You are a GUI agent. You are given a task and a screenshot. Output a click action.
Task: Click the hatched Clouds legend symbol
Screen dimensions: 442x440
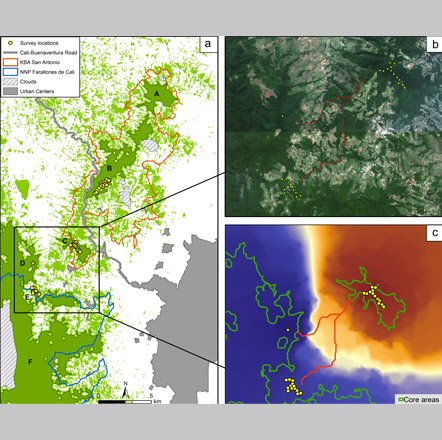10,82
